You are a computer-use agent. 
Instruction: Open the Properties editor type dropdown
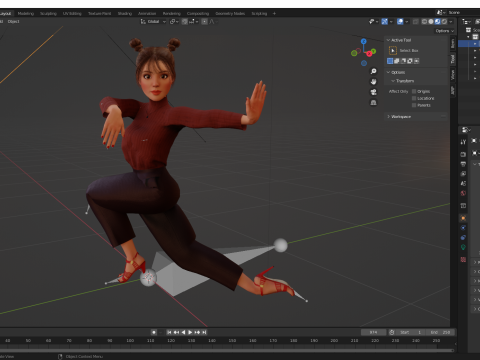click(x=466, y=130)
